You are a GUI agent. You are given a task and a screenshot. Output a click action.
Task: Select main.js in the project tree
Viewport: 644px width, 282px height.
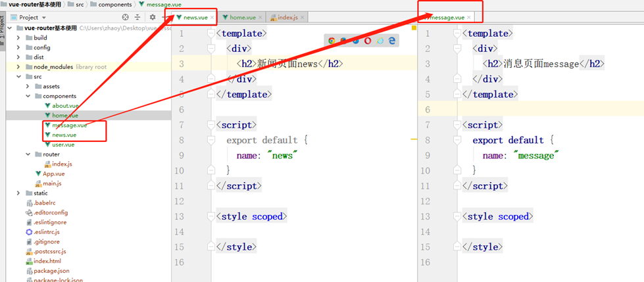click(x=49, y=183)
